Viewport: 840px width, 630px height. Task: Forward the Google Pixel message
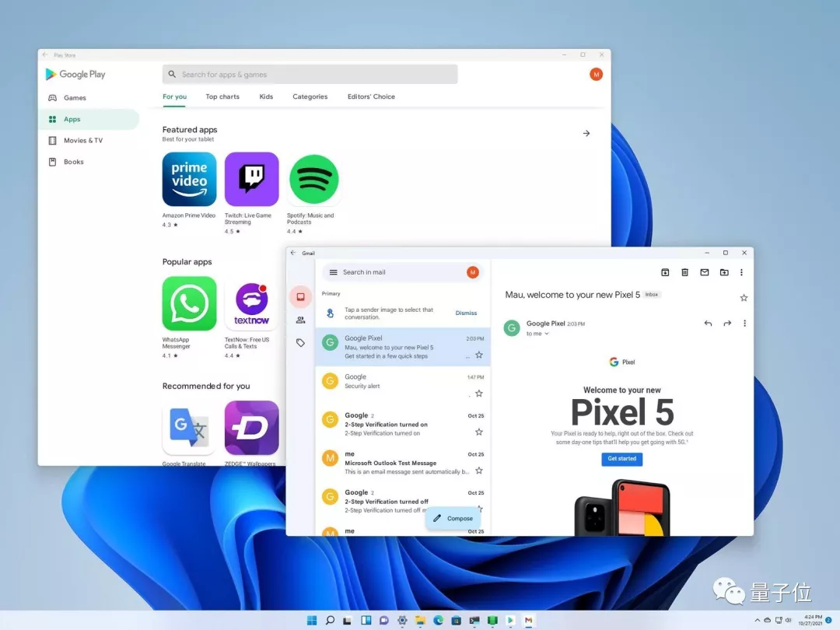pos(727,323)
